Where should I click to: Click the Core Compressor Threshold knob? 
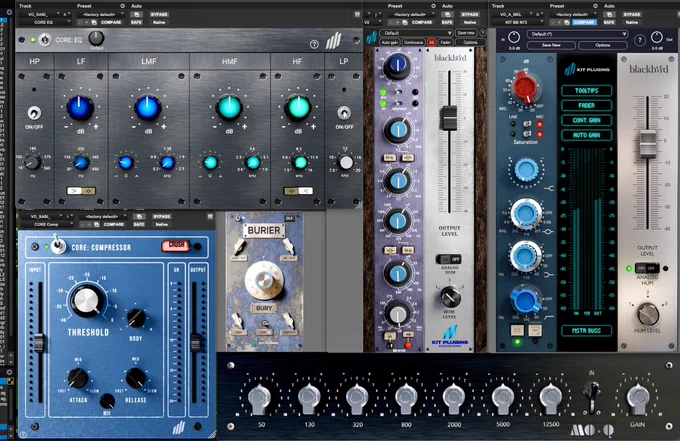88,300
